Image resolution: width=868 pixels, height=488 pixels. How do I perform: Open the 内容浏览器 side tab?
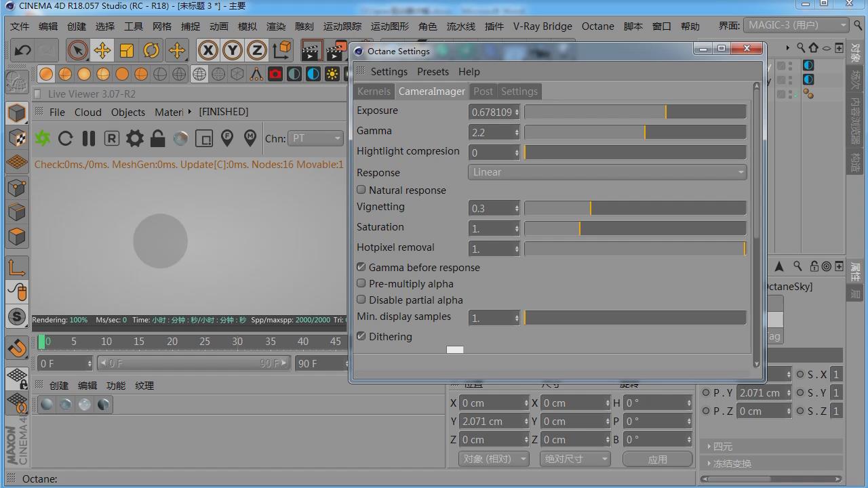pos(856,121)
